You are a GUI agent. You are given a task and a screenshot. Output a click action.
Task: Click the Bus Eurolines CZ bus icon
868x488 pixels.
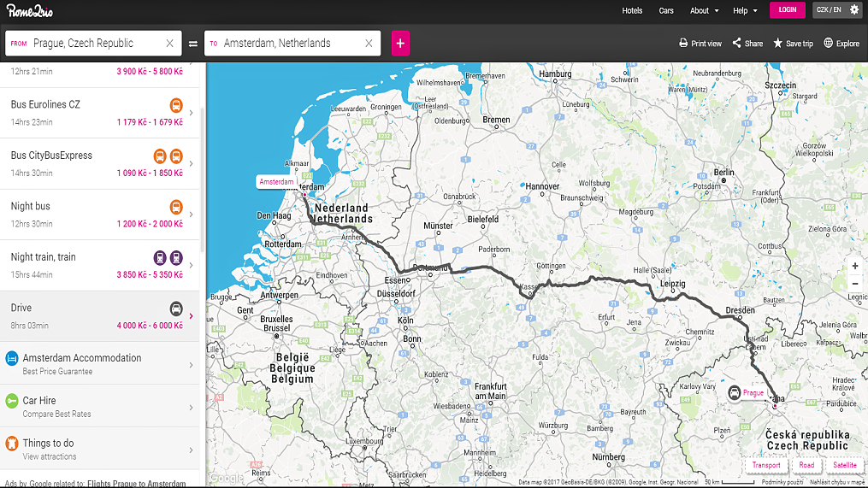tap(176, 104)
